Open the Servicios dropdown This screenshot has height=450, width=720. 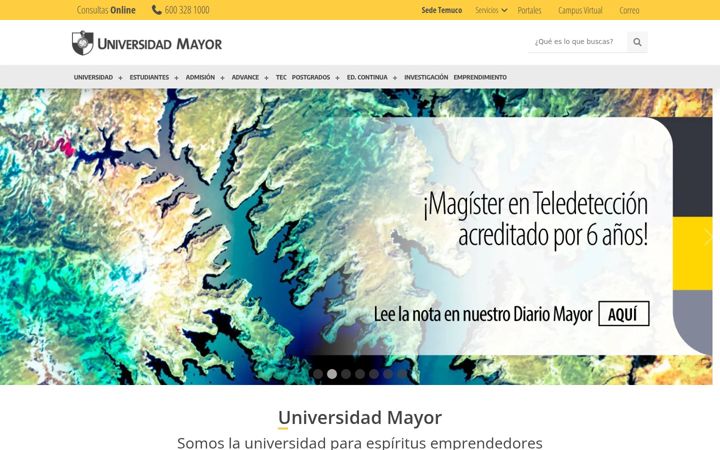click(x=491, y=10)
